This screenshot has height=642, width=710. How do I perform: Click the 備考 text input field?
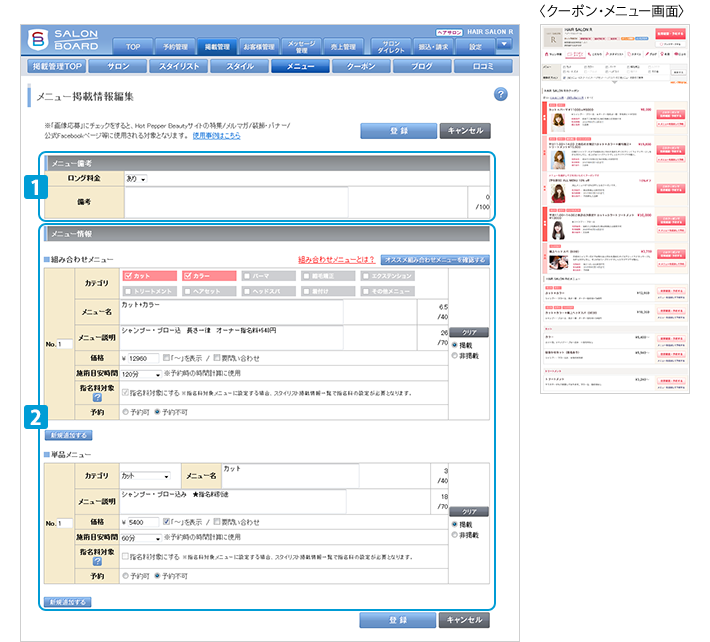[x=290, y=201]
